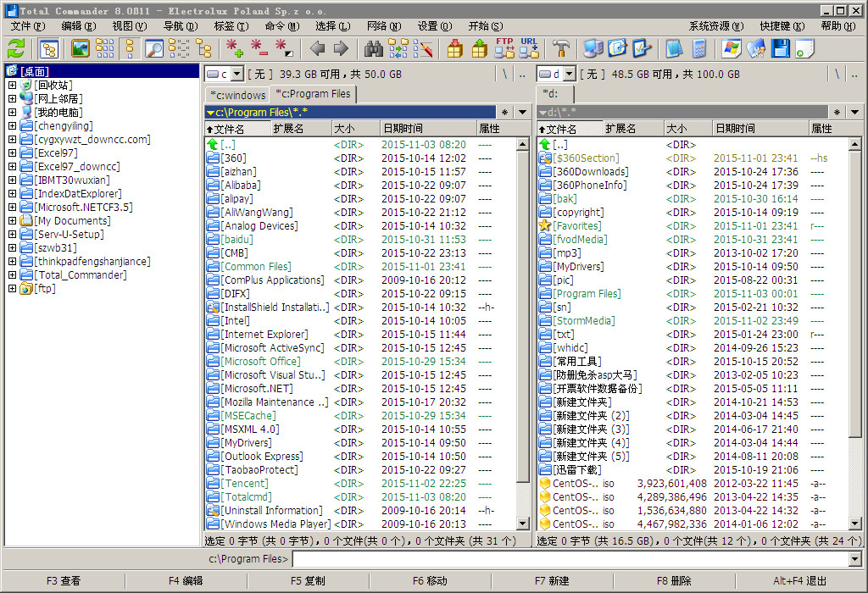
Task: Click the blue floppy disk toolbar icon
Action: pos(780,48)
